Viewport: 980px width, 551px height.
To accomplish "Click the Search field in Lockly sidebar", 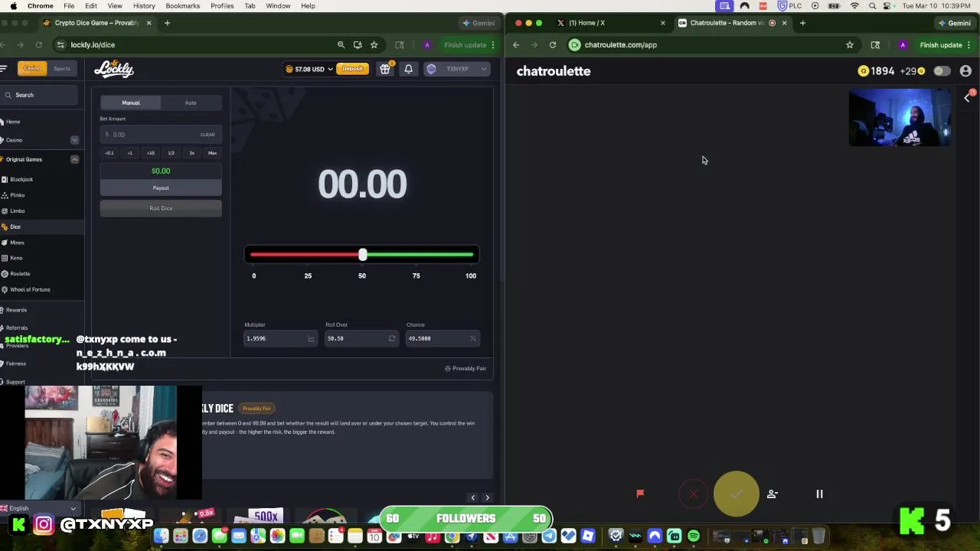I will [39, 95].
